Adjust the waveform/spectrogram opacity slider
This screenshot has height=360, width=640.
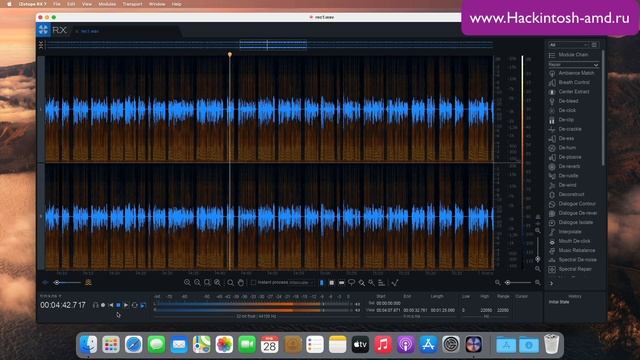[x=68, y=282]
